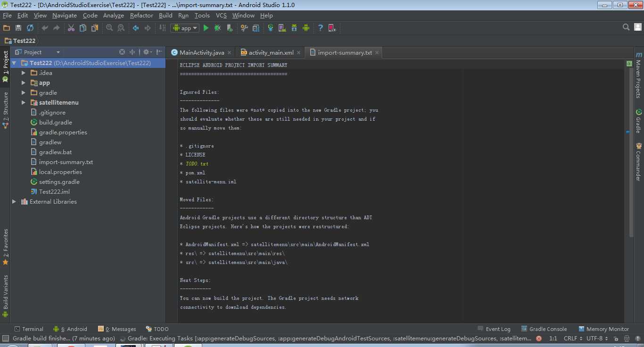Switch to the activity_main.xml tab
Image resolution: width=644 pixels, height=347 pixels.
[x=271, y=52]
